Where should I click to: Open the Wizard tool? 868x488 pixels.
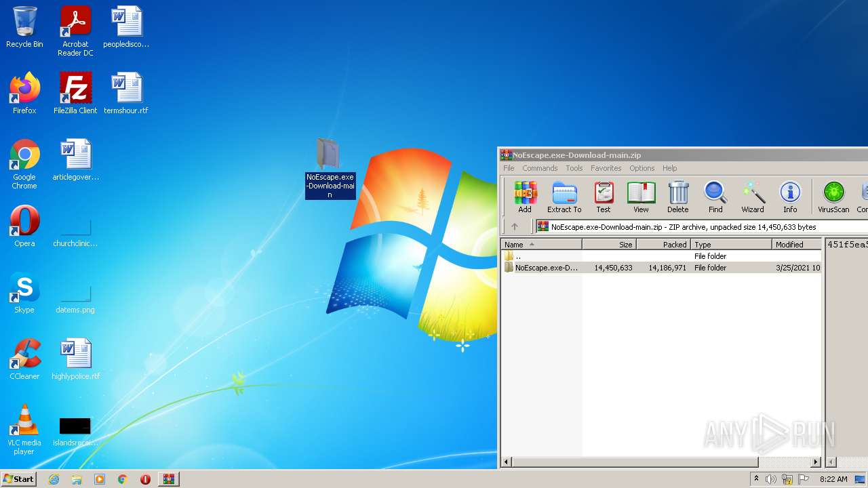point(753,197)
